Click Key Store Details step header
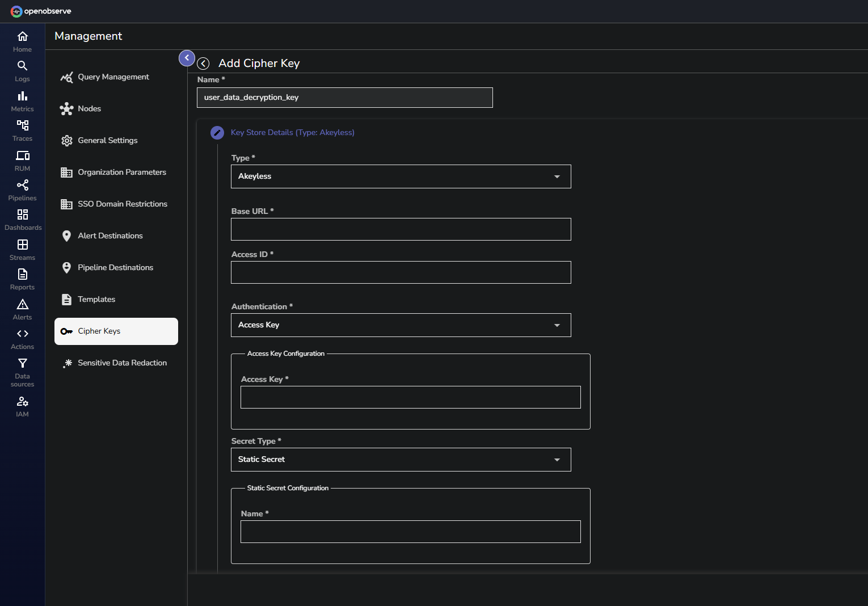 [x=292, y=133]
